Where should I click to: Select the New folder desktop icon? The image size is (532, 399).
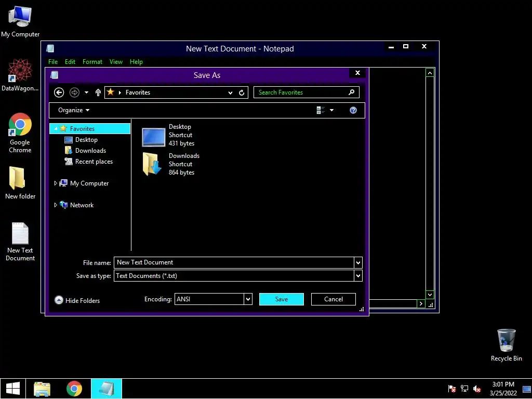tap(20, 182)
